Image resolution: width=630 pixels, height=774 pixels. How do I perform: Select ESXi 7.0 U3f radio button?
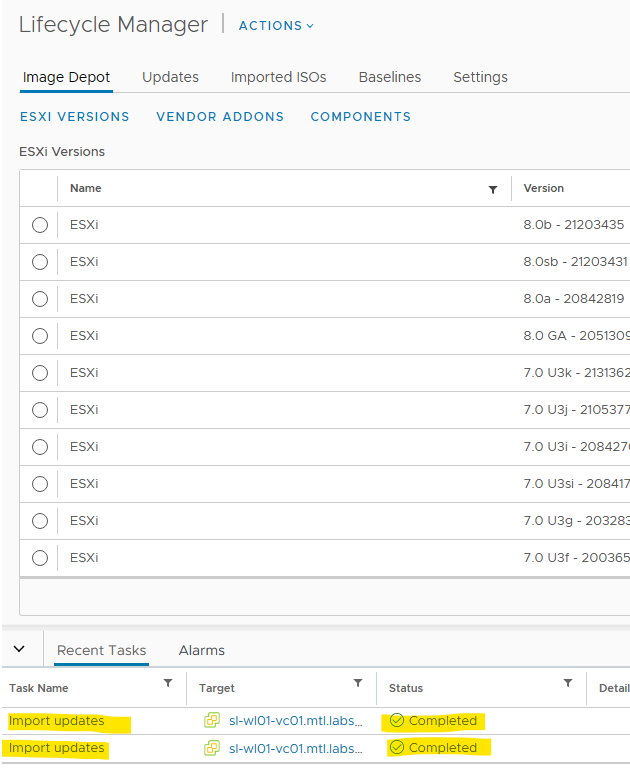(x=40, y=558)
